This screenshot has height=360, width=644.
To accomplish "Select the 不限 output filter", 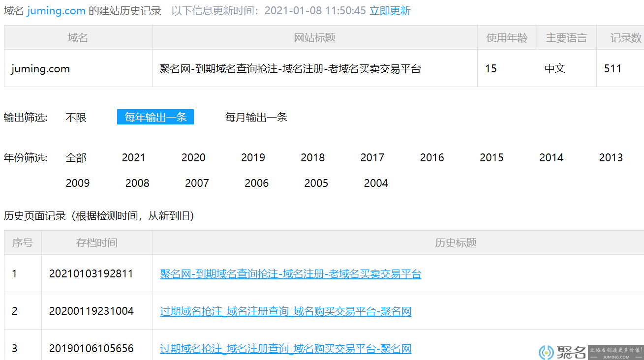I will 76,117.
